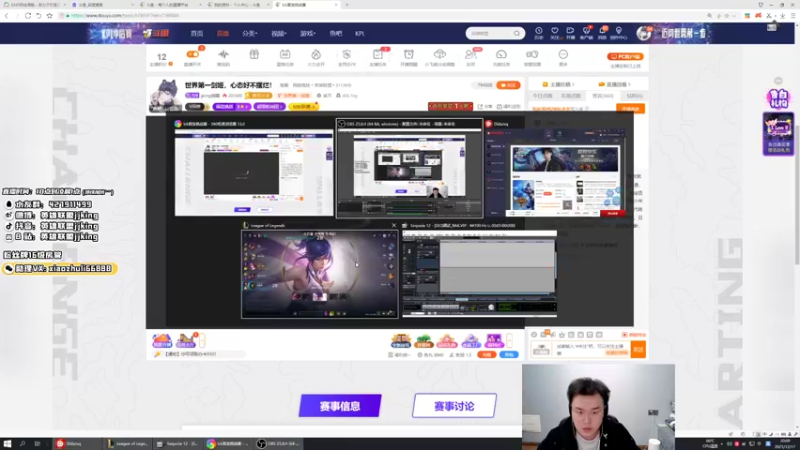Click the streamer avatar beside room title
This screenshot has height=450, width=800.
(165, 94)
